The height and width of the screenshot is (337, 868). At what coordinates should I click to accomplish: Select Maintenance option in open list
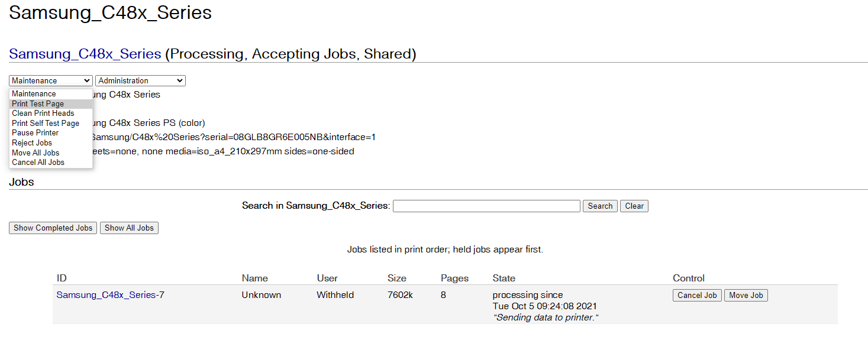(51, 94)
